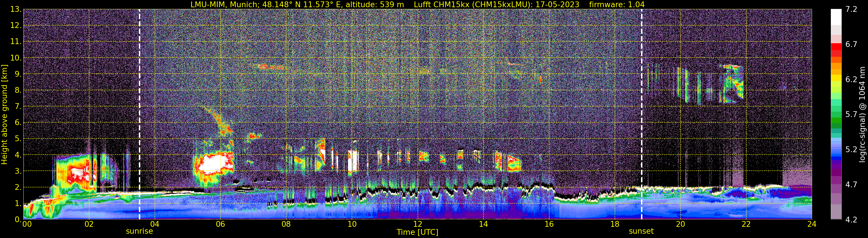Click the time axis tick '02'
The image size is (868, 238).
(x=89, y=224)
